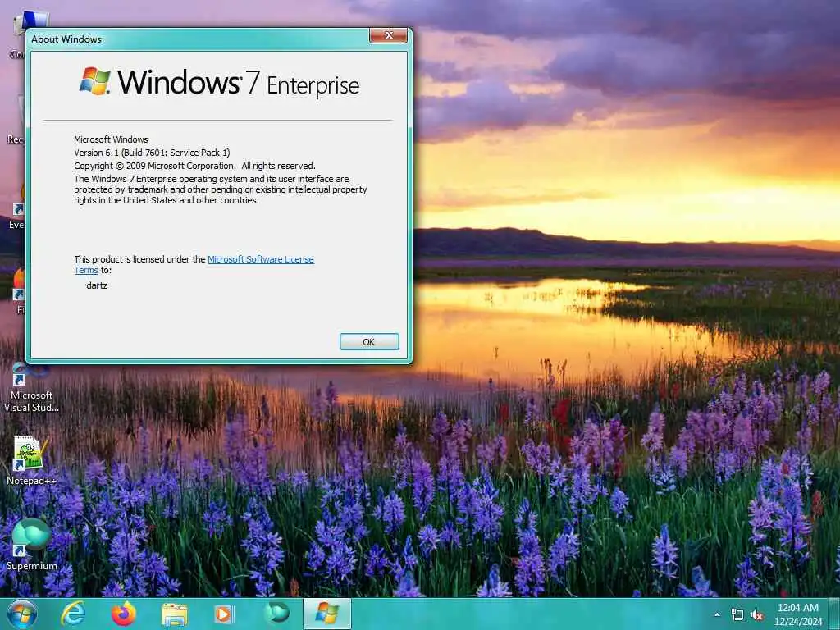Viewport: 840px width, 630px height.
Task: Select Notepad++ desktop shortcut
Action: [31, 461]
